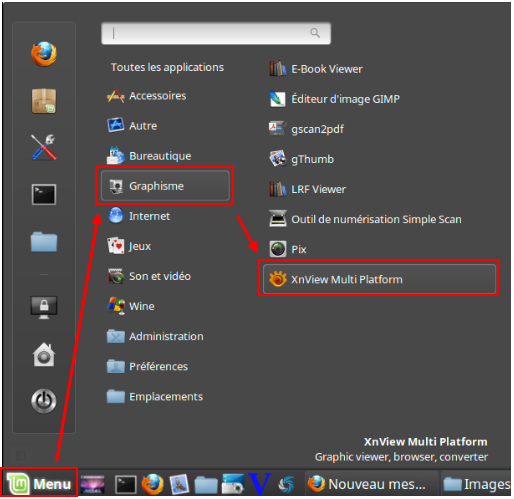Viewport: 514px width, 499px height.
Task: Click the power Quit icon
Action: (x=44, y=401)
